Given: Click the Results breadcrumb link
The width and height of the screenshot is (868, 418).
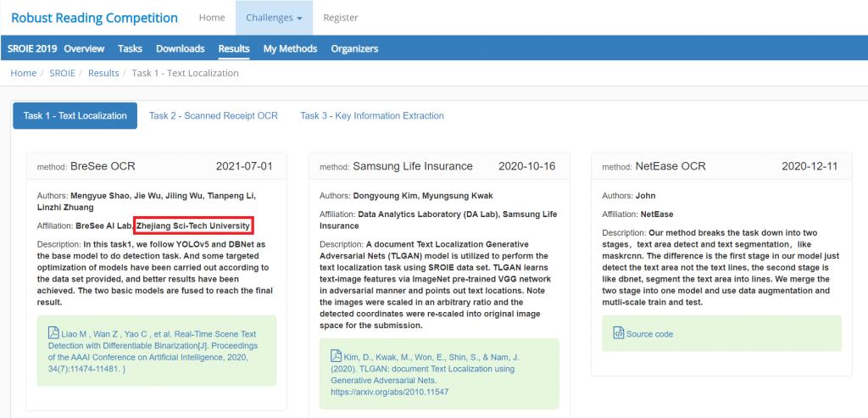Looking at the screenshot, I should (103, 73).
